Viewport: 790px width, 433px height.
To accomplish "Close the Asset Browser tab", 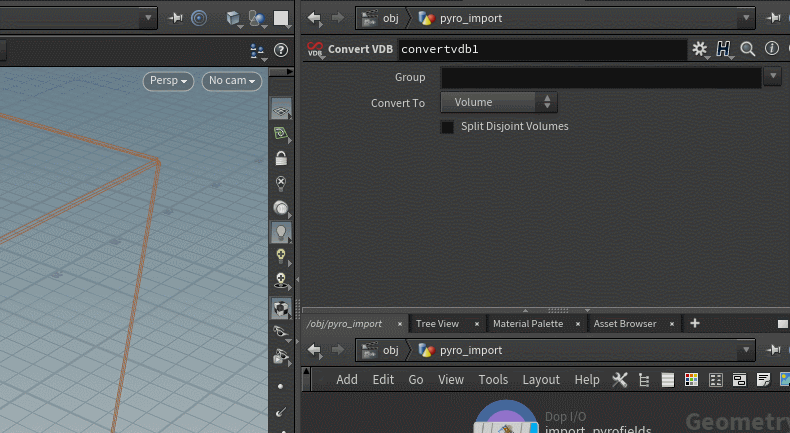I will [x=672, y=324].
